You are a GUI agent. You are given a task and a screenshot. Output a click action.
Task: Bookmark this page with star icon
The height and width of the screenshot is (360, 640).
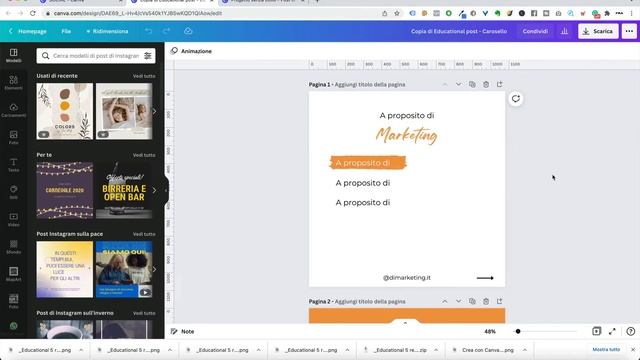tap(397, 13)
